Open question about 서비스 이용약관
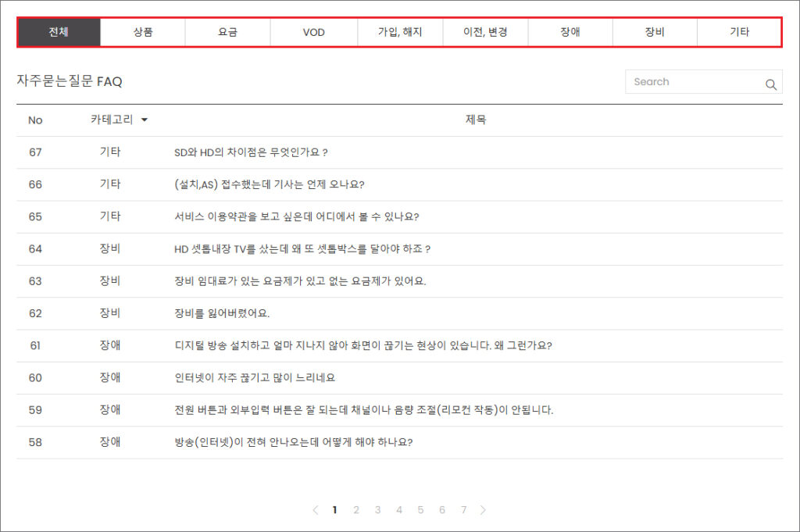The width and height of the screenshot is (800, 532). [x=296, y=216]
